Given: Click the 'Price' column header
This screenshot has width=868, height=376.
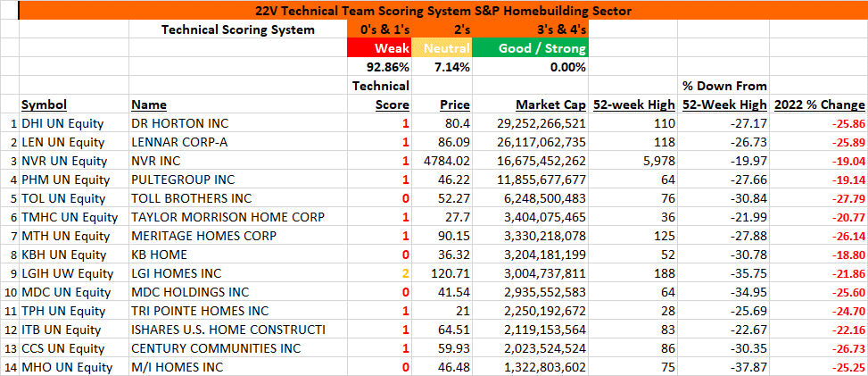Looking at the screenshot, I should pos(442,104).
